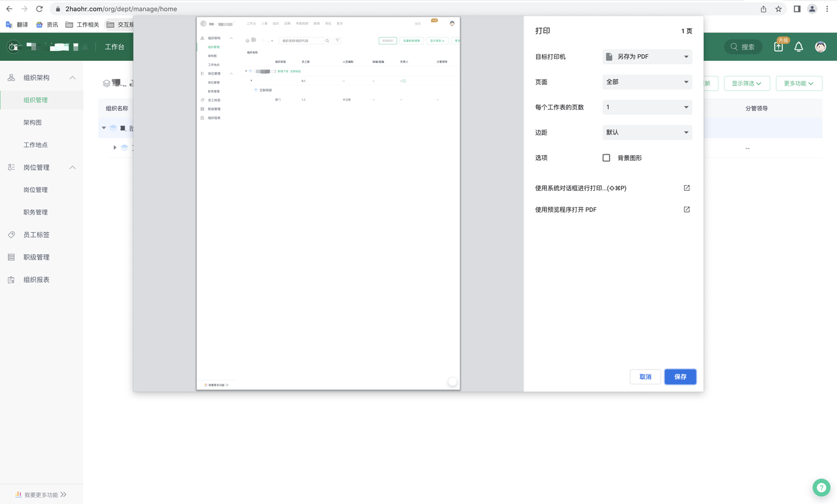Image resolution: width=837 pixels, height=504 pixels.
Task: Click the green help question icon
Action: coord(821,488)
